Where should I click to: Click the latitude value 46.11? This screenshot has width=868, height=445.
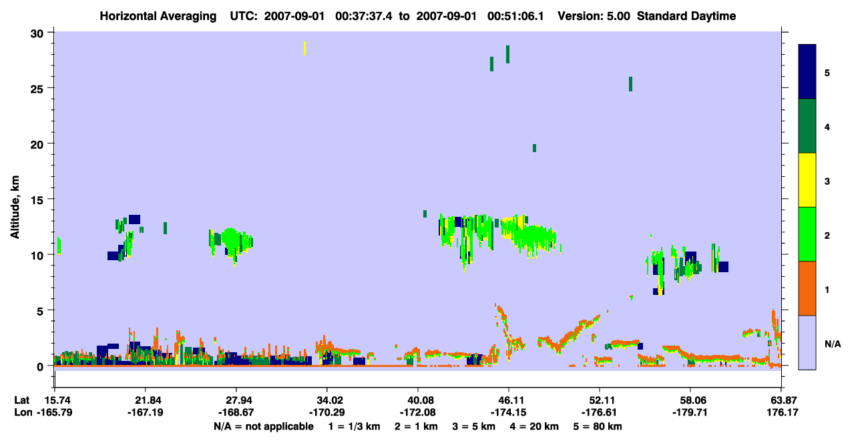pos(509,400)
